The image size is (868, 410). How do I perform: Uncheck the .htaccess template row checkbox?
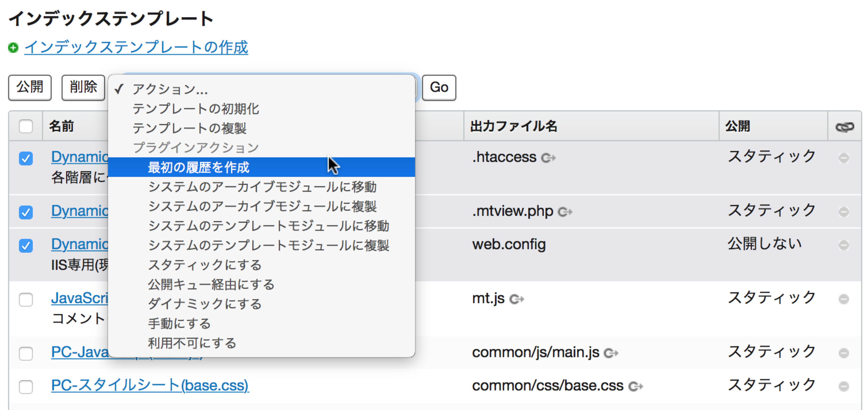tap(26, 158)
